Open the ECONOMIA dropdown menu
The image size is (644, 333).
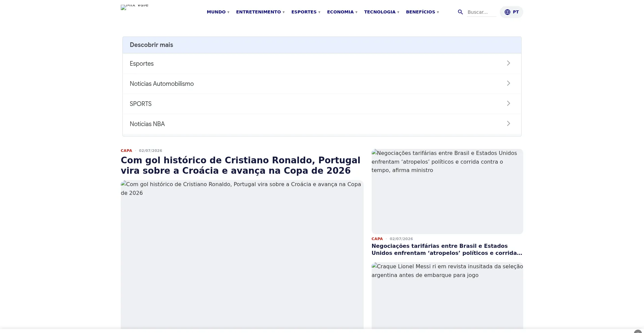(342, 12)
